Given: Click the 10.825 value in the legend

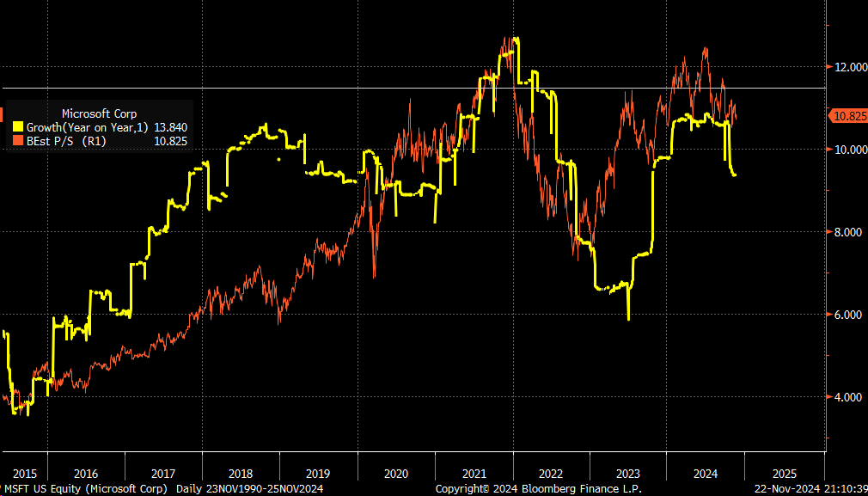Looking at the screenshot, I should pyautogui.click(x=172, y=142).
